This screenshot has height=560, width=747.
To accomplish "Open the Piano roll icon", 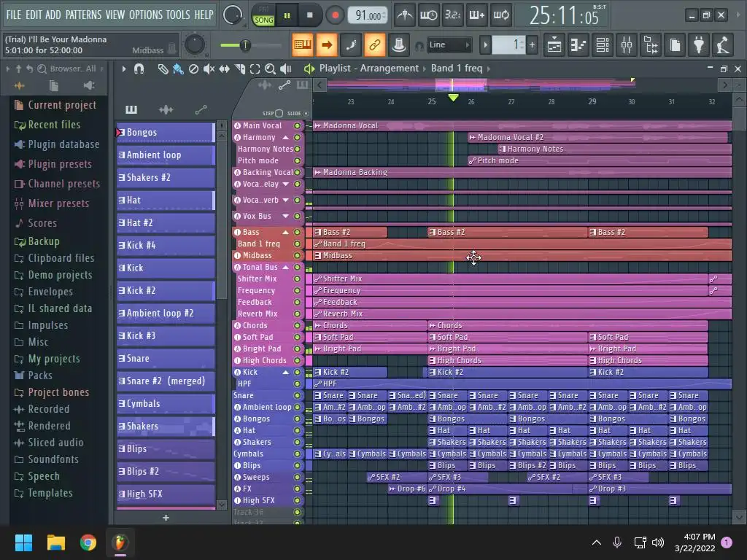I will click(x=578, y=45).
